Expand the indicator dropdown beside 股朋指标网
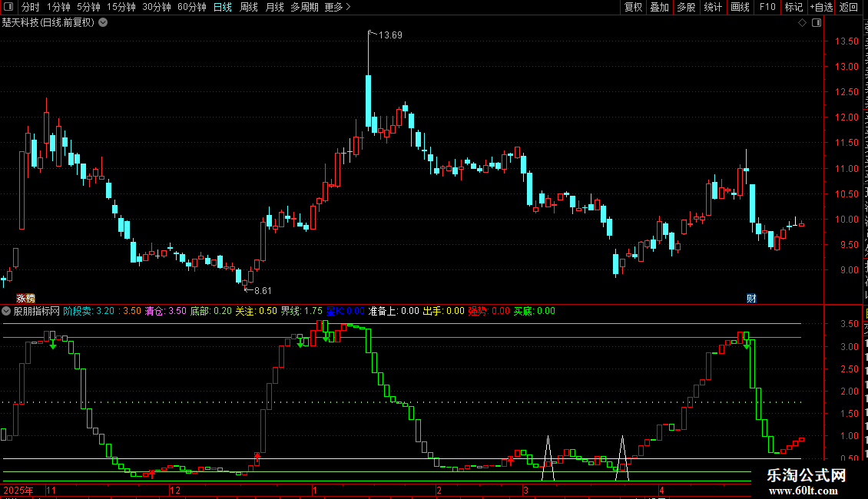 click(6, 311)
